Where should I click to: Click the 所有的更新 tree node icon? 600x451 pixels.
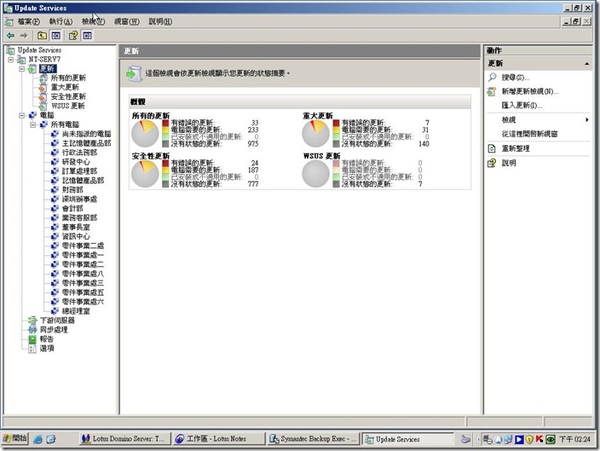[43, 78]
